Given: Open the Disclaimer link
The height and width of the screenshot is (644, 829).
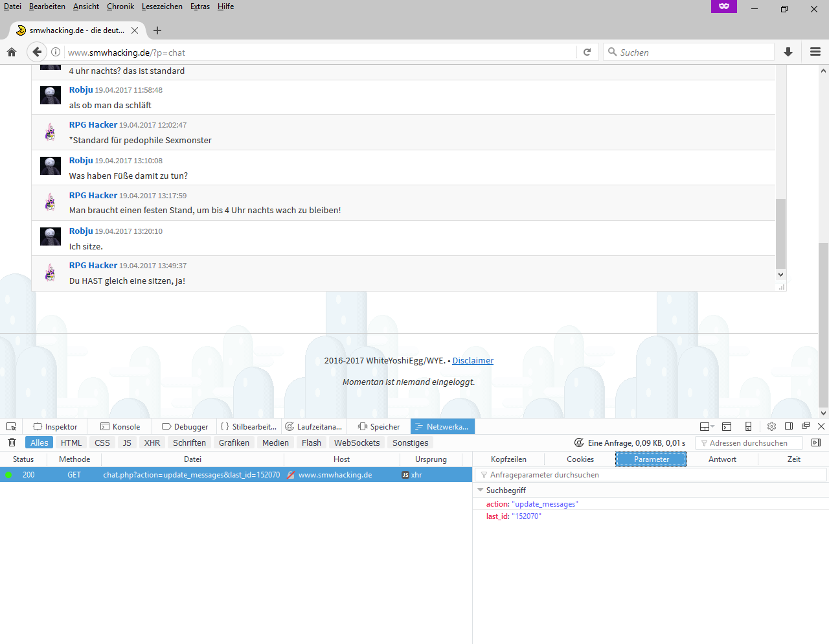Looking at the screenshot, I should tap(473, 361).
